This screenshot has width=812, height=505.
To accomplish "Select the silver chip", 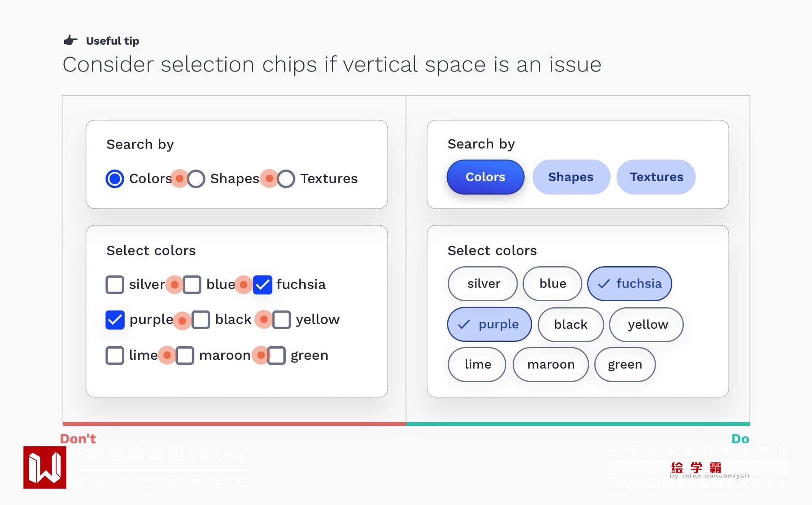I will (x=483, y=284).
